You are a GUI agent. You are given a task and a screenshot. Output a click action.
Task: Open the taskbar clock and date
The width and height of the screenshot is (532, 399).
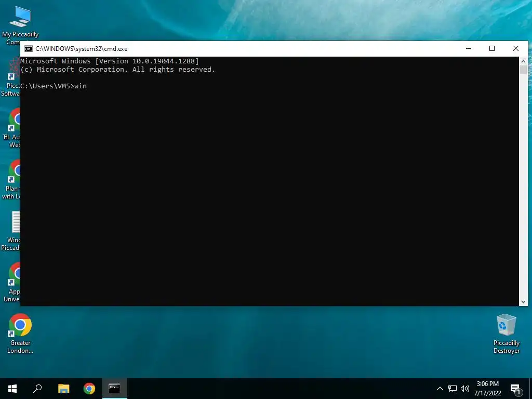pyautogui.click(x=487, y=389)
